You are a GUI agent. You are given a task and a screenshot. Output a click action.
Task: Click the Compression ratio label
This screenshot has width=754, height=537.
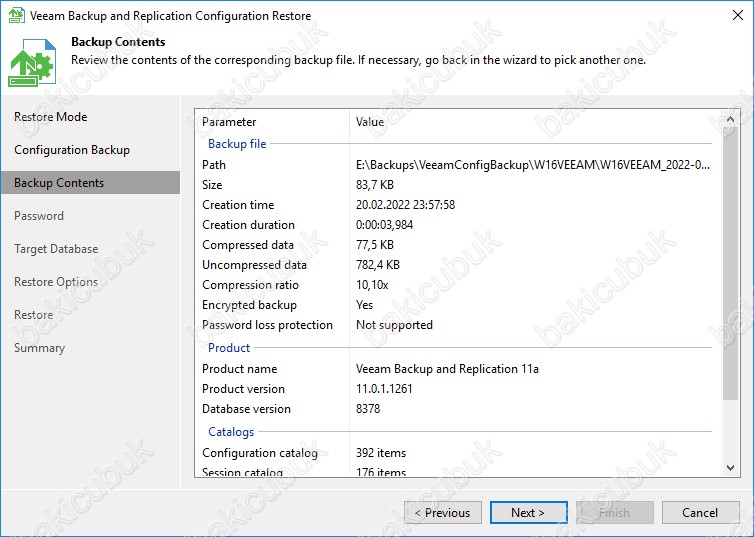(251, 285)
